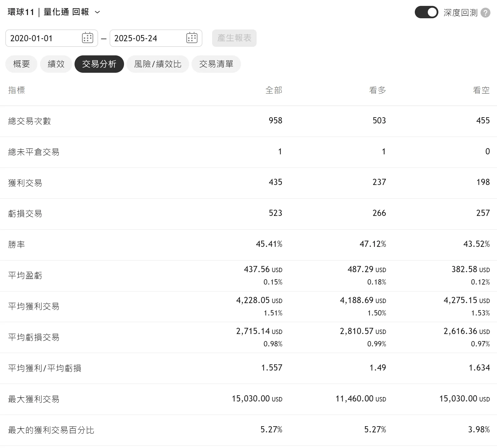Click the end date field 2025-05-24
Viewport: 497px width, 448px height.
[156, 38]
